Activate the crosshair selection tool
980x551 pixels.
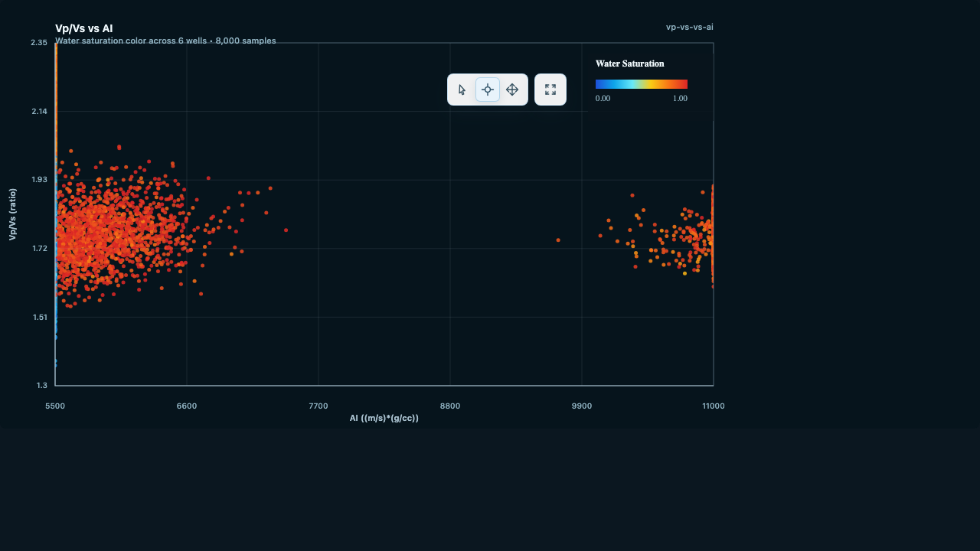tap(488, 90)
